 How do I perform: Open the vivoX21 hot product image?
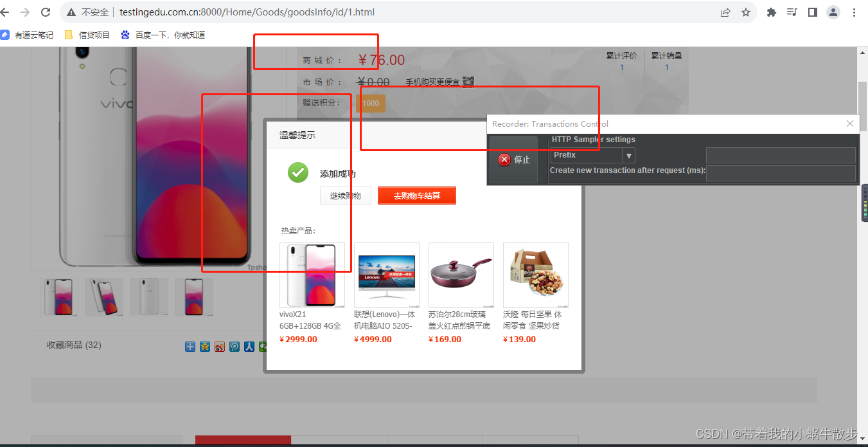click(312, 275)
